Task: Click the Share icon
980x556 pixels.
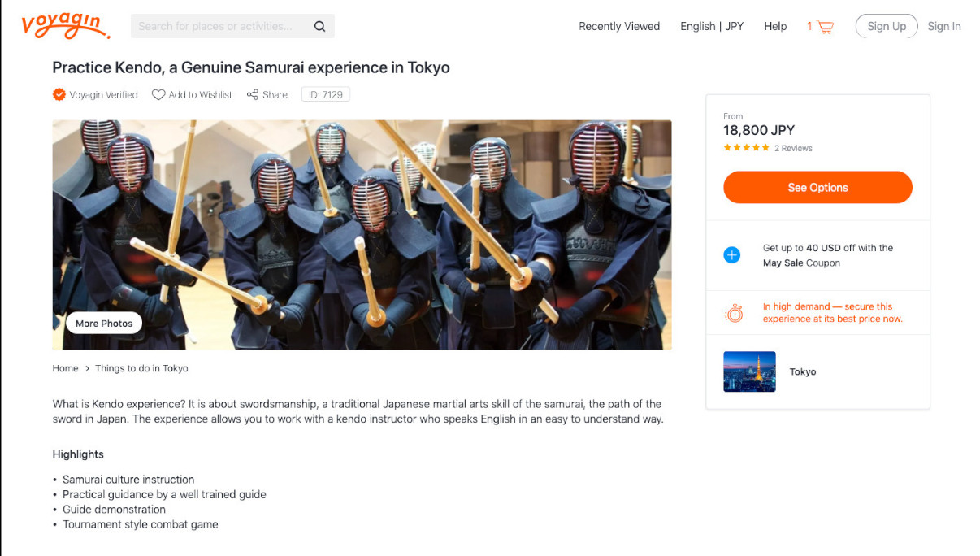Action: (x=253, y=94)
